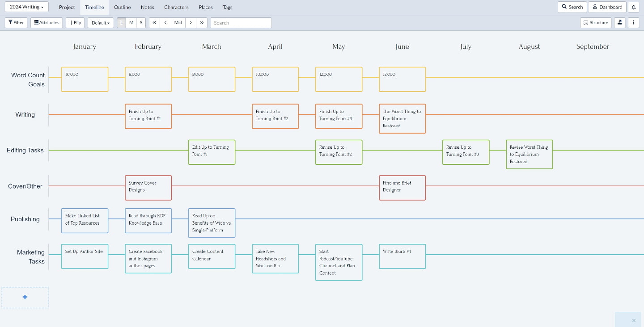644x327 pixels.
Task: Switch to the Characters tab
Action: (176, 7)
